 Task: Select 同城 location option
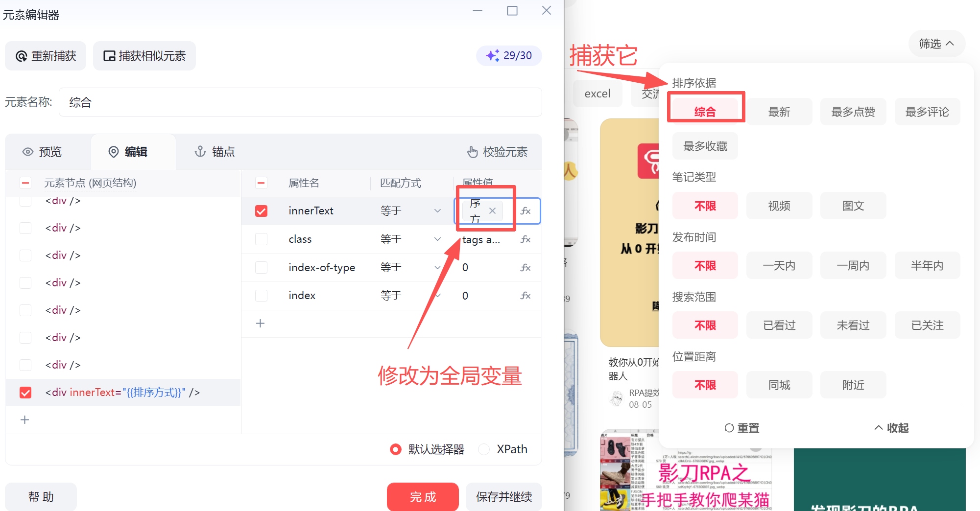(779, 385)
